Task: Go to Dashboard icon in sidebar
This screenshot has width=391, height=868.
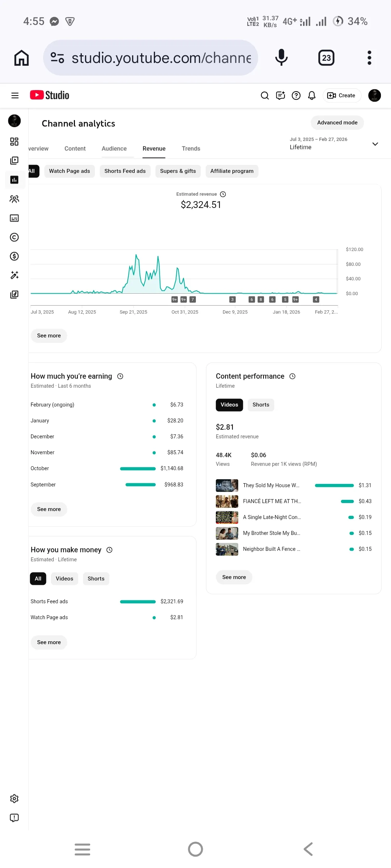Action: point(14,141)
